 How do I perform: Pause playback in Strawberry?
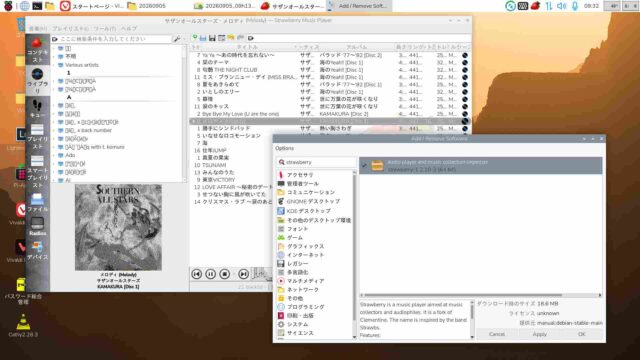211,274
